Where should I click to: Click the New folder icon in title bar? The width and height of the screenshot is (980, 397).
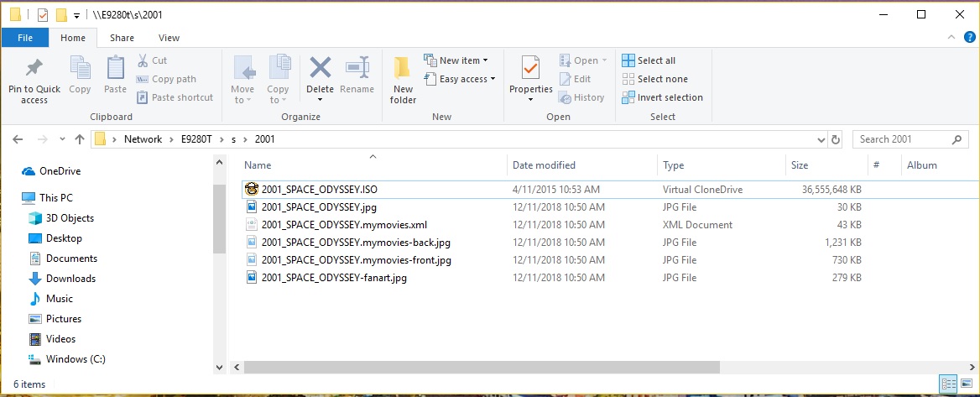[61, 15]
